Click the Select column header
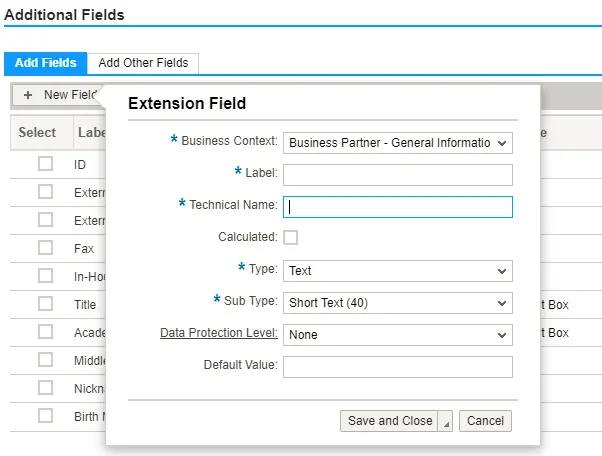 (38, 132)
